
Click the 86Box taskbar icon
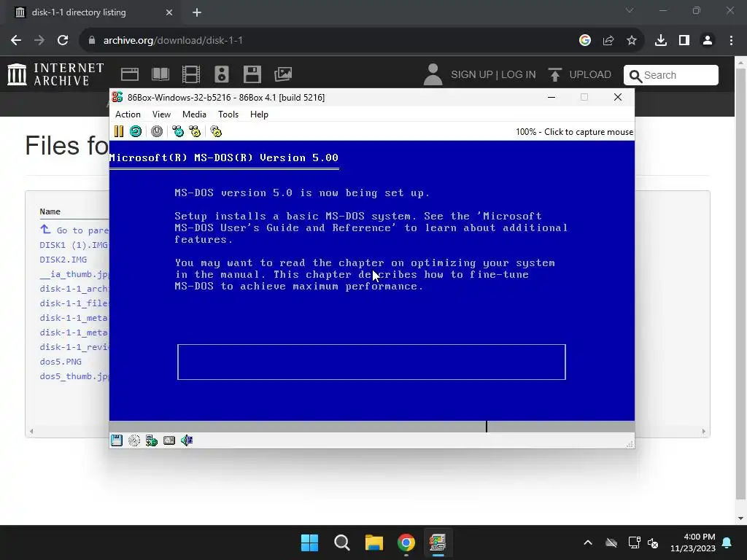[x=438, y=542]
